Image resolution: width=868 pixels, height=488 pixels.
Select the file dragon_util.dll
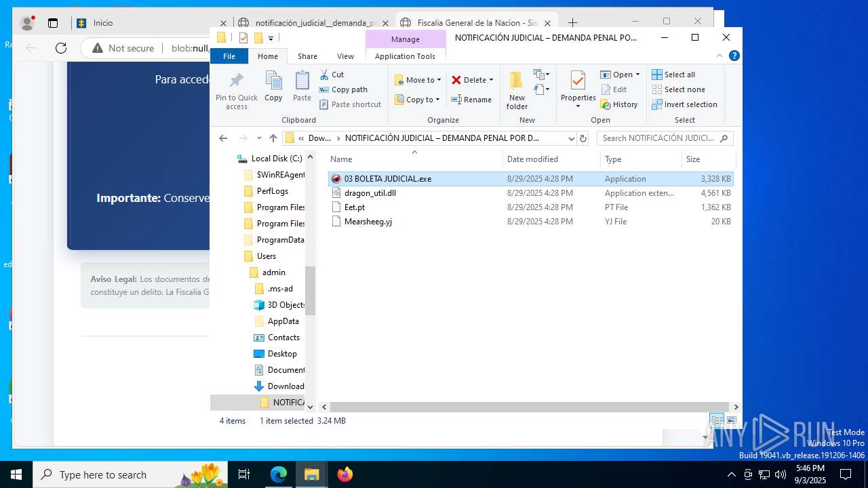tap(530, 193)
